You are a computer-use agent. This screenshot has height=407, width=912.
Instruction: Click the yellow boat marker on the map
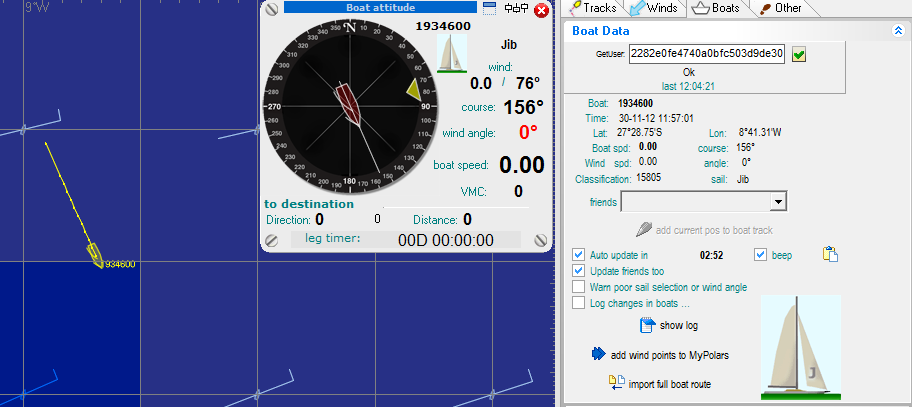coord(94,255)
